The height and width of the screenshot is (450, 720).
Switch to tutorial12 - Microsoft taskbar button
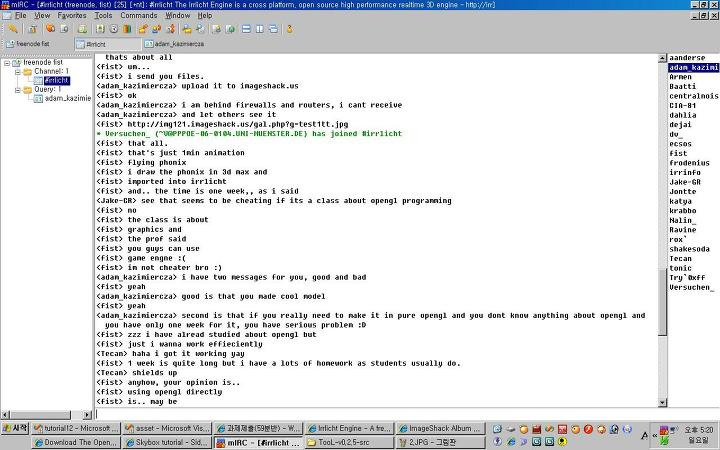pyautogui.click(x=76, y=428)
